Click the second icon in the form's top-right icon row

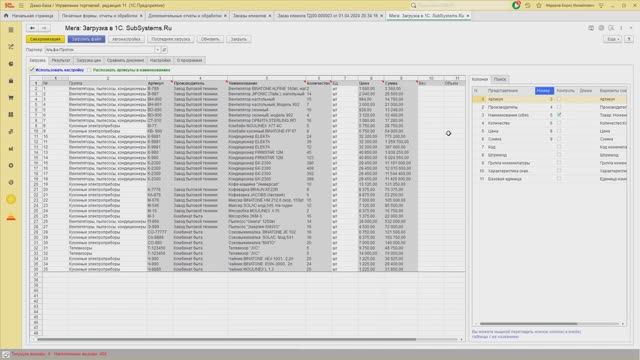click(601, 28)
